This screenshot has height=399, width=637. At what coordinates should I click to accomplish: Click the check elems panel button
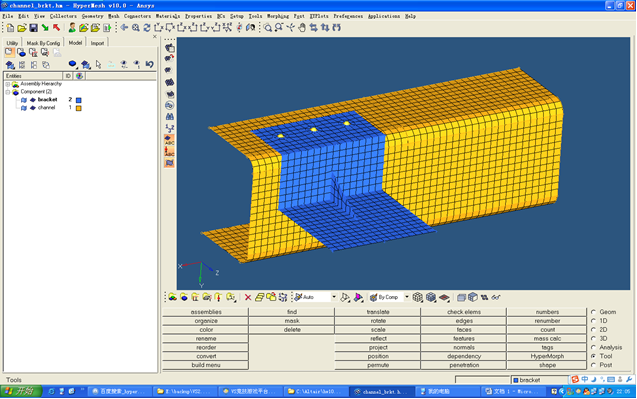(x=464, y=312)
